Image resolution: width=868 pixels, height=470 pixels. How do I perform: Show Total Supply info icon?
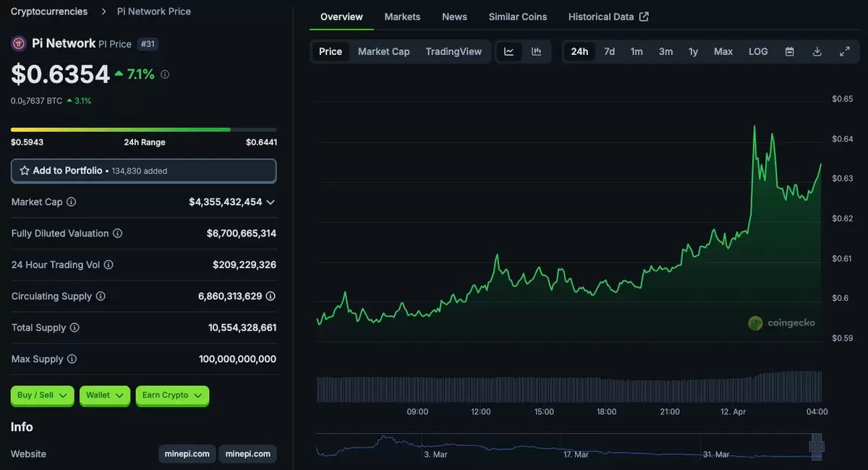tap(75, 328)
